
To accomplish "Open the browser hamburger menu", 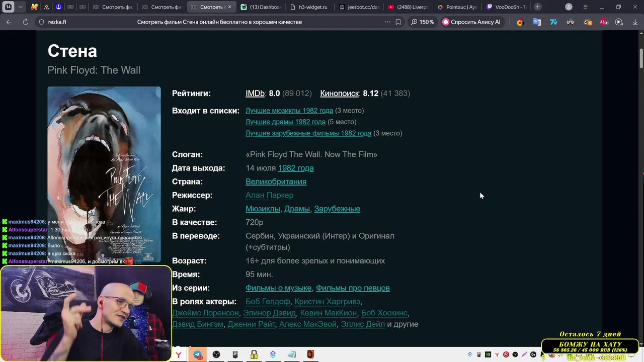I will (585, 7).
